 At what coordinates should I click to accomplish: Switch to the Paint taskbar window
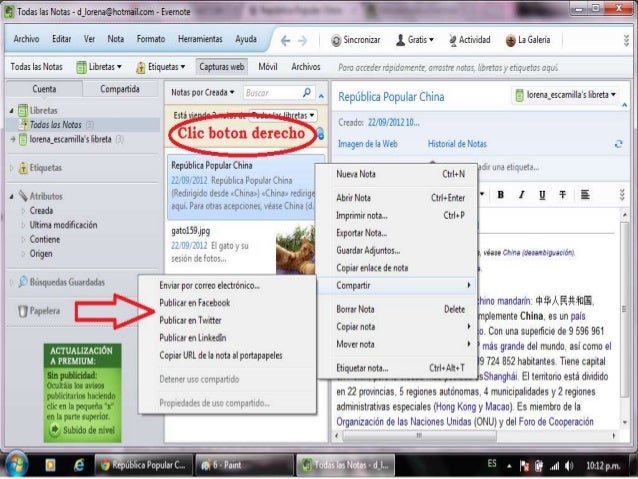click(244, 465)
